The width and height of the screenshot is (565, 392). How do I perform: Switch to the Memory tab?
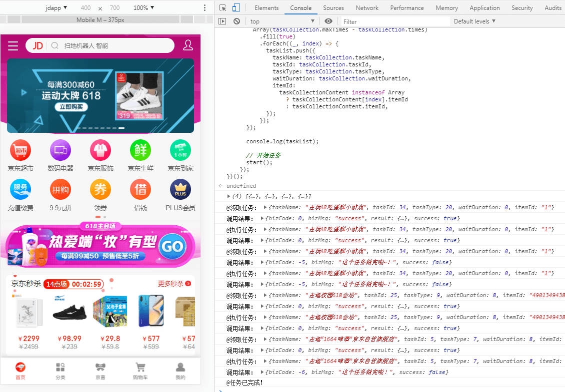coord(447,7)
